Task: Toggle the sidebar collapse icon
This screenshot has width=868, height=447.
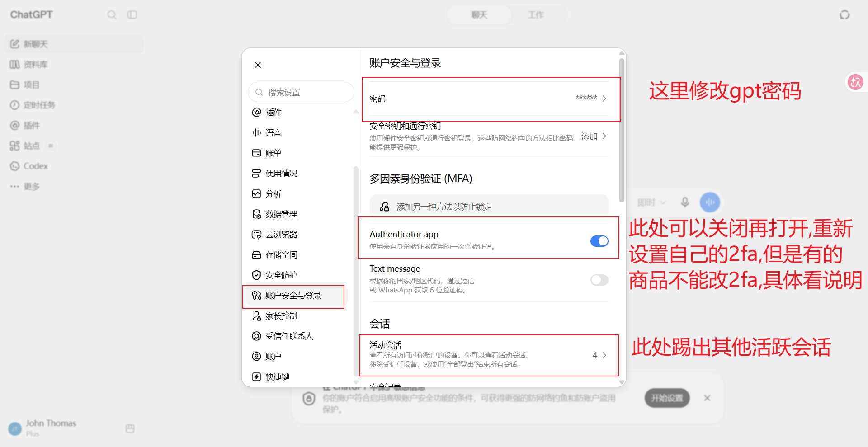Action: pyautogui.click(x=132, y=15)
